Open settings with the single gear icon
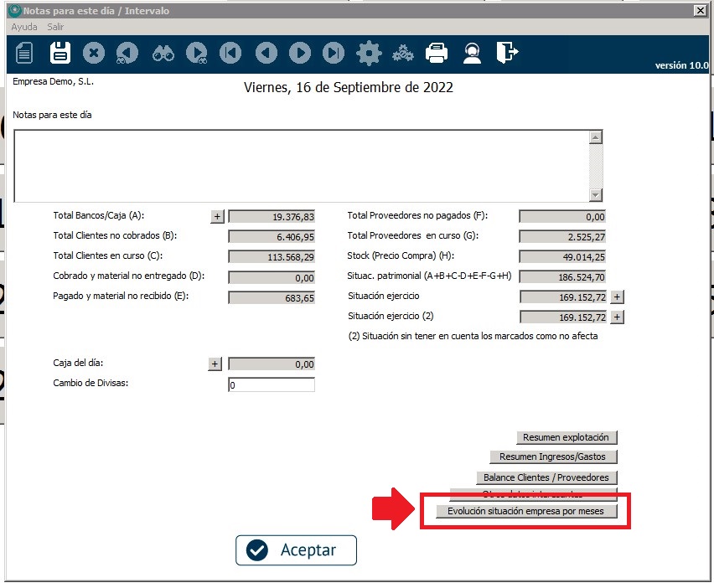 click(369, 54)
